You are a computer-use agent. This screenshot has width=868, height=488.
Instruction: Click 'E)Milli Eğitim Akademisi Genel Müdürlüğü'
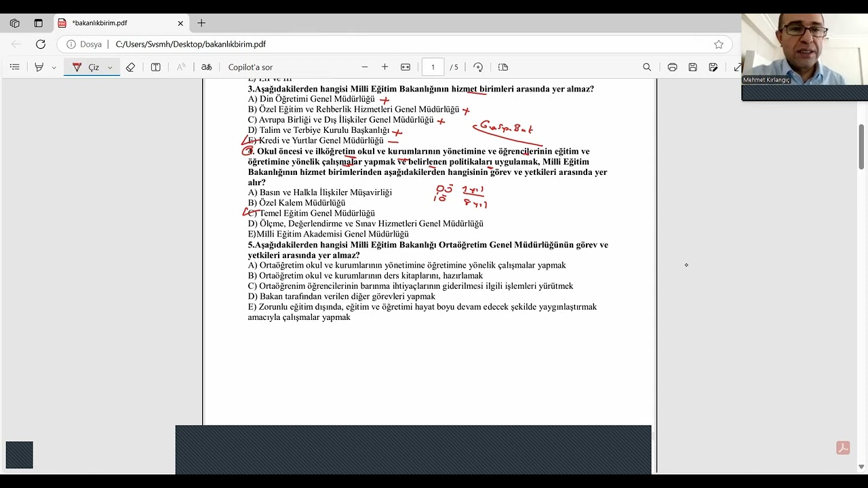point(328,234)
